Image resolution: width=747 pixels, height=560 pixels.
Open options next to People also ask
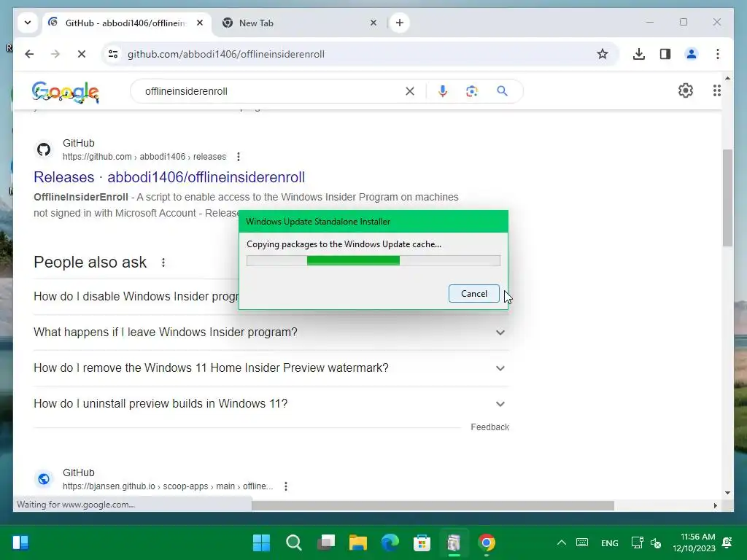point(163,262)
